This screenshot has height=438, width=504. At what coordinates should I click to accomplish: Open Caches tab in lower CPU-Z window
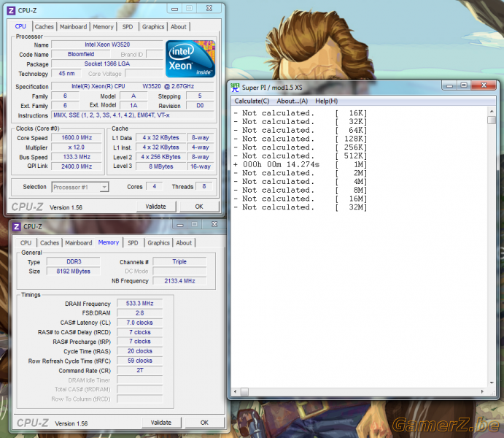click(50, 243)
